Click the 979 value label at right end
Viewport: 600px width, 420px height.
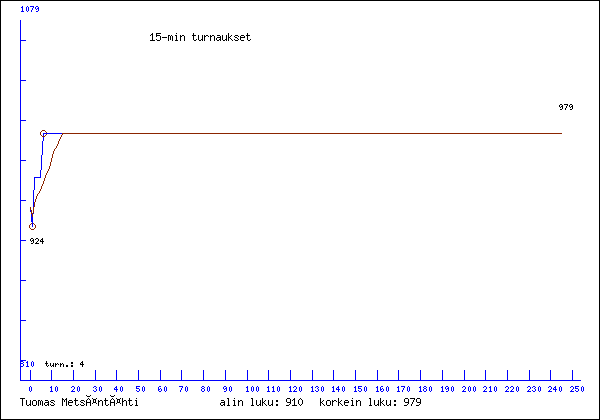[x=566, y=107]
